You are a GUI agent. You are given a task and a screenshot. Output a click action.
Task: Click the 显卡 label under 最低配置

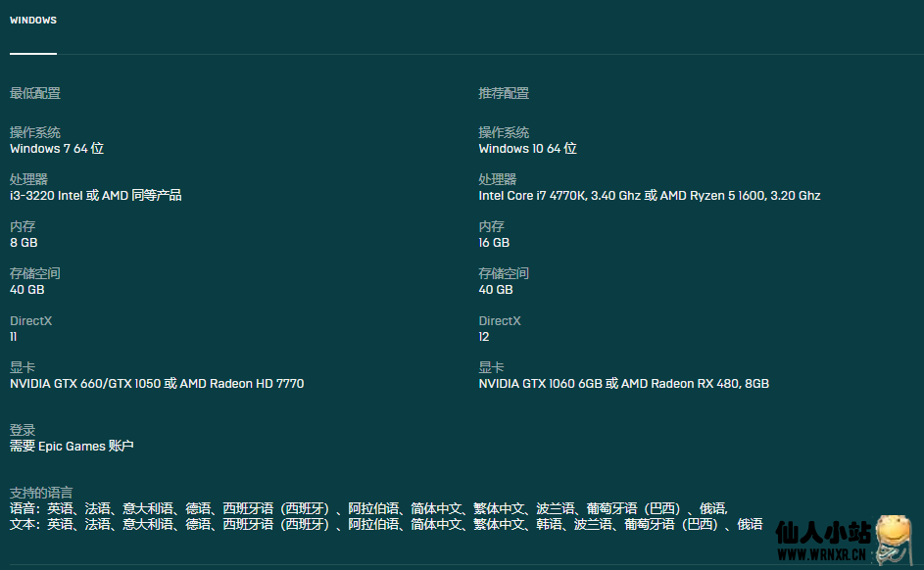click(23, 368)
